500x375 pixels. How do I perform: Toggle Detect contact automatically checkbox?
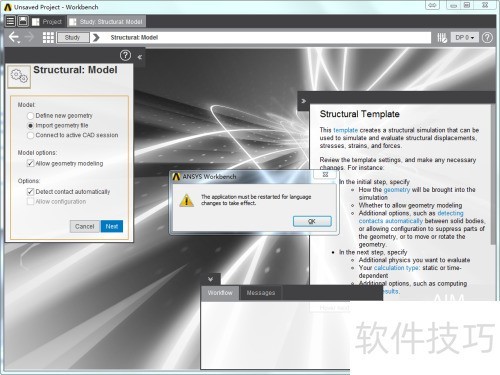point(30,192)
